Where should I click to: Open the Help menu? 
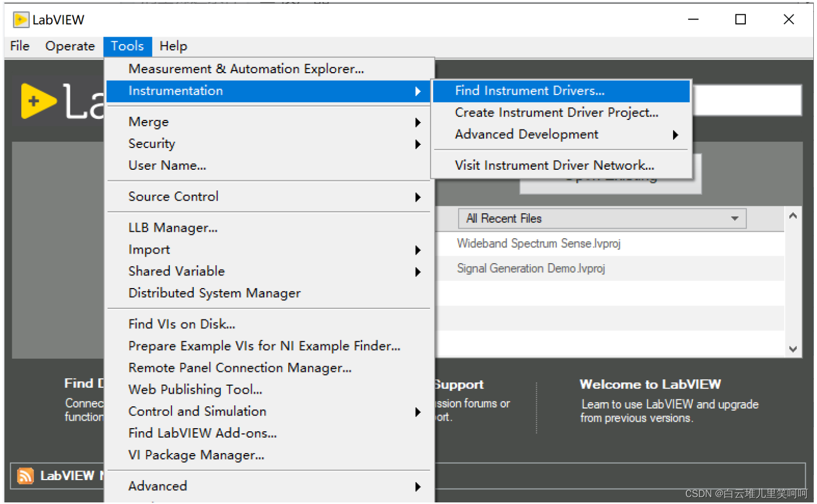pyautogui.click(x=173, y=46)
